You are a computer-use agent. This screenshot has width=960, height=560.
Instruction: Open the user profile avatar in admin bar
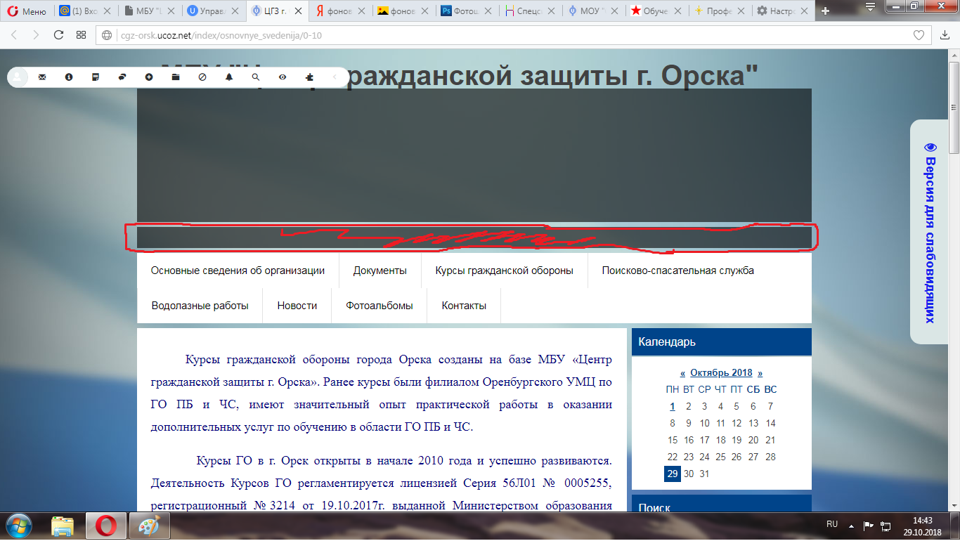pyautogui.click(x=18, y=77)
